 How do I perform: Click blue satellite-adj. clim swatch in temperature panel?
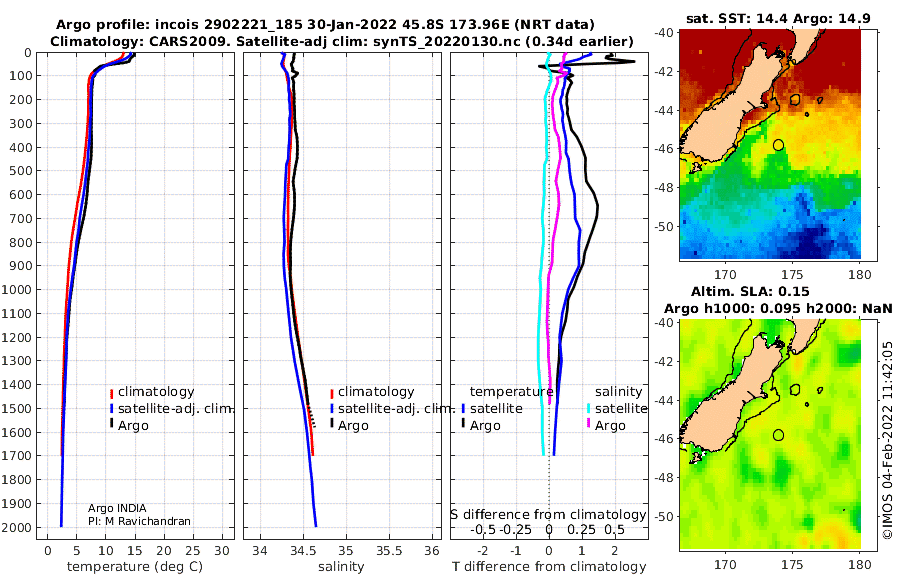pos(111,409)
